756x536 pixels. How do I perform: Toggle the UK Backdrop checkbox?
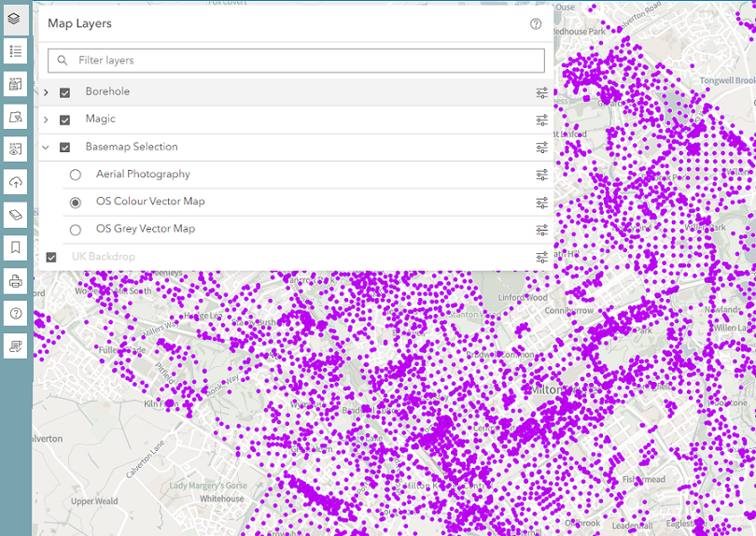[51, 257]
